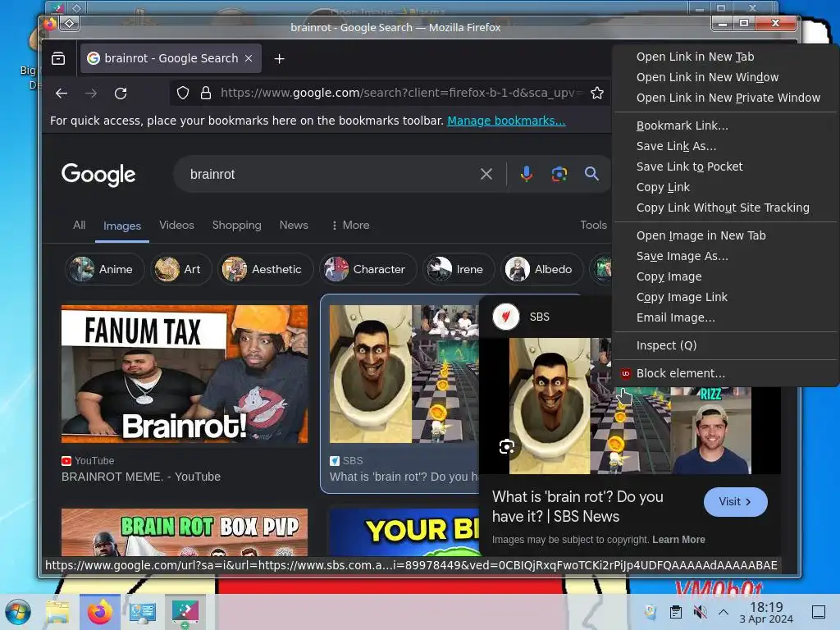The width and height of the screenshot is (840, 630).
Task: Switch to Videos results tab
Action: 176,225
